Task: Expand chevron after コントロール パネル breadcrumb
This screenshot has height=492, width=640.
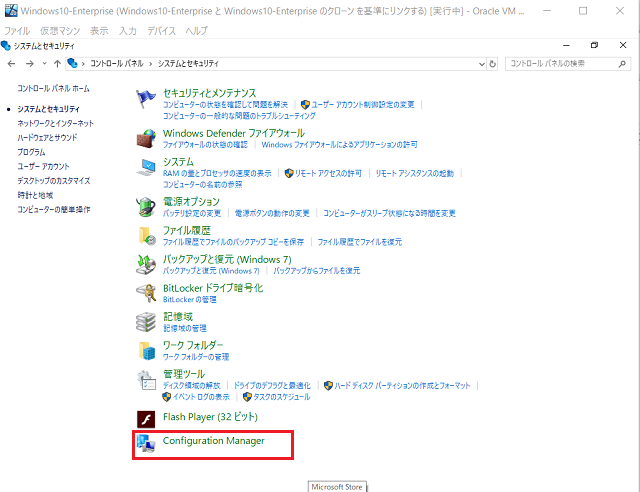Action: coord(151,64)
